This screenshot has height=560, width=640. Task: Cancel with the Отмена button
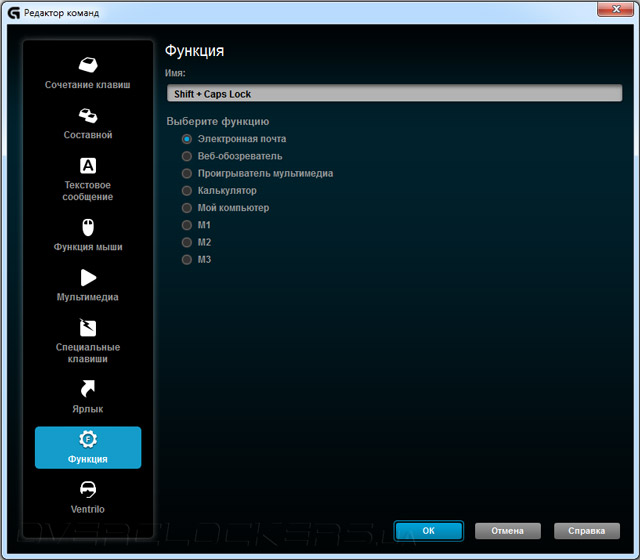point(508,531)
